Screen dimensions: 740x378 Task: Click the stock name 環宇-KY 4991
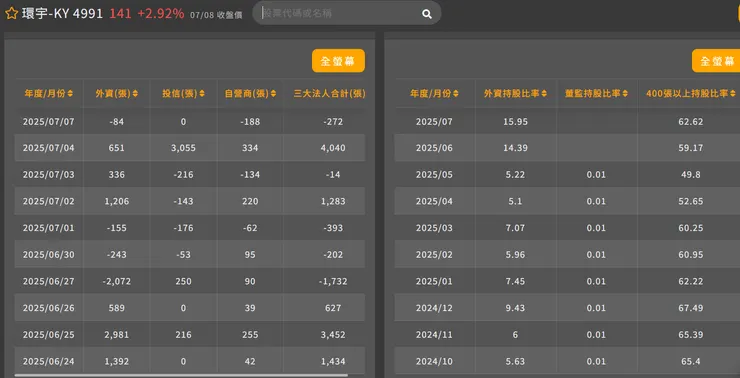point(62,13)
